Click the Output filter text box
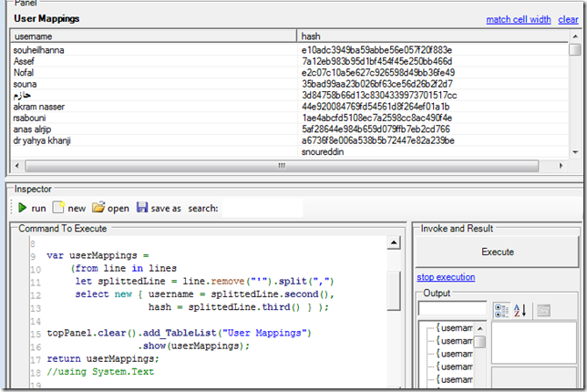This screenshot has height=392, width=587. point(452,311)
